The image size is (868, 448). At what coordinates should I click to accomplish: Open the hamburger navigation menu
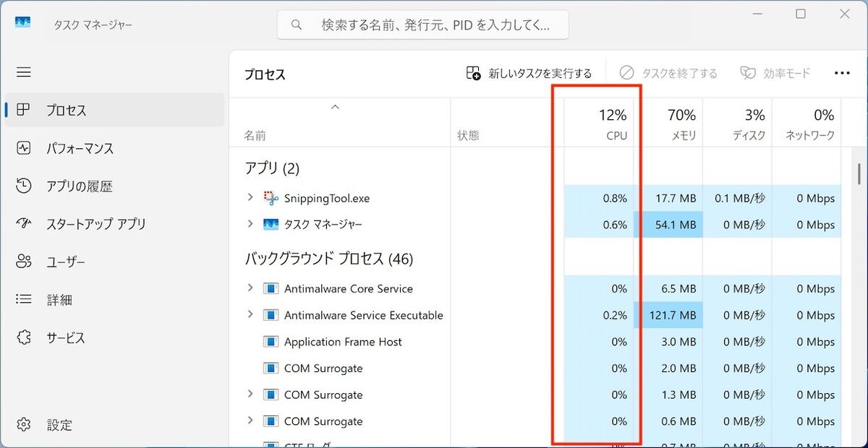(24, 72)
